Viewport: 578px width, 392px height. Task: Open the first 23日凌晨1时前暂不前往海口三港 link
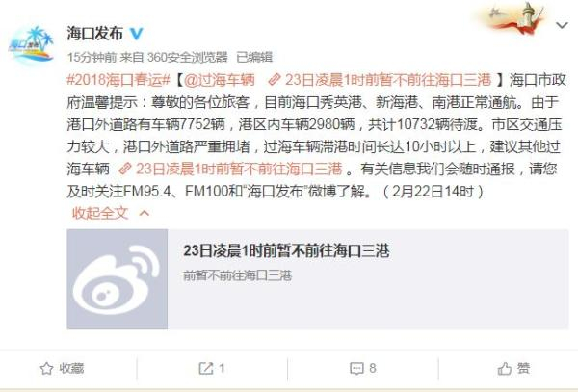[380, 80]
